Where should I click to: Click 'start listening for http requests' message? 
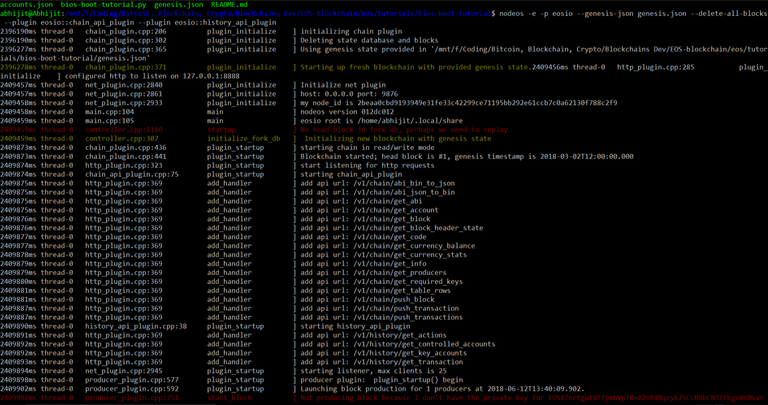[x=367, y=166]
